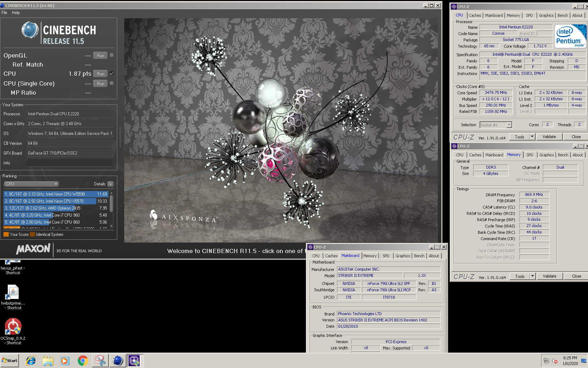Viewport: 588px width, 368px height.
Task: Toggle the CPU (Single Core) checkbox
Action: coord(112,83)
